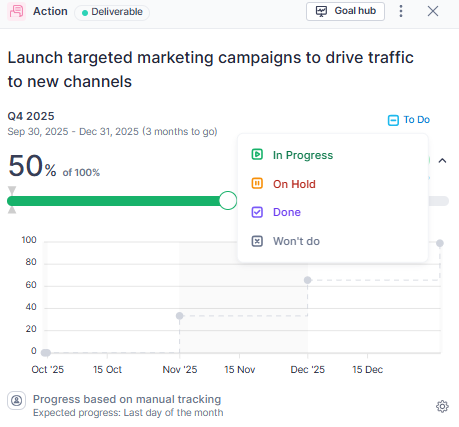This screenshot has width=459, height=427.
Task: Collapse the section with the up chevron
Action: 442,161
